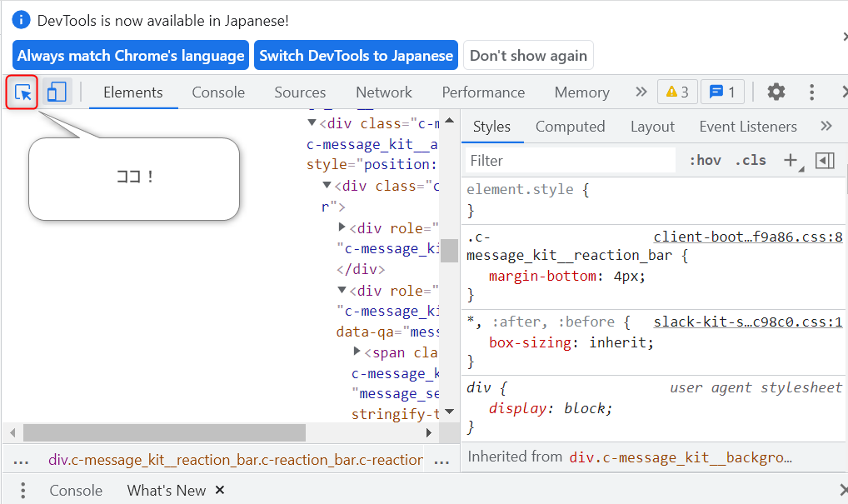Click horizontal scrollbar right arrow
Image resolution: width=848 pixels, height=504 pixels.
pos(429,432)
